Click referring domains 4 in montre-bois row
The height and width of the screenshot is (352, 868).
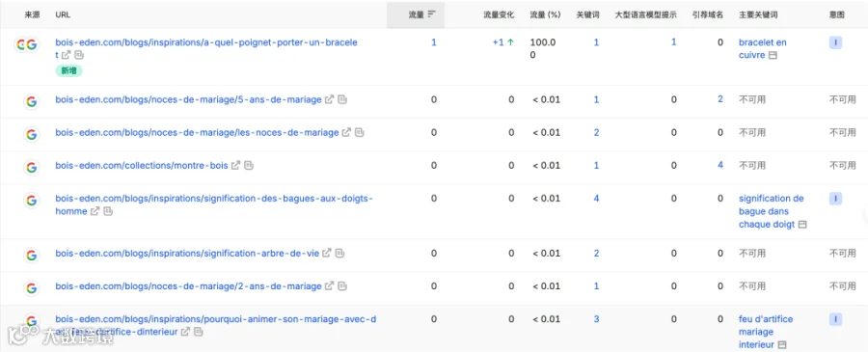coord(720,165)
